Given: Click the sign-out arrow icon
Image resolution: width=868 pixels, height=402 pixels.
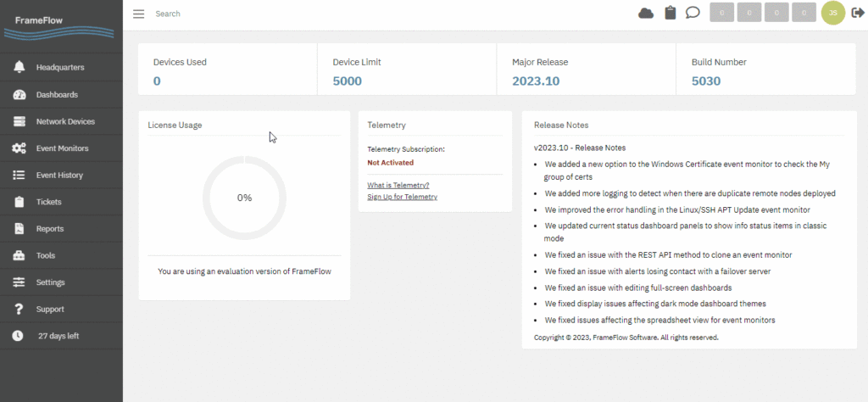Looking at the screenshot, I should [858, 13].
